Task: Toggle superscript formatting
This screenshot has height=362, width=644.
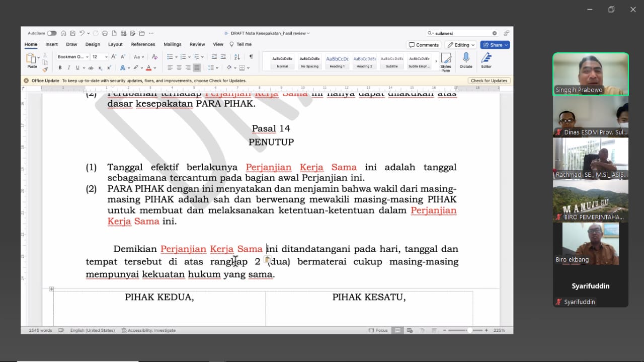Action: (x=109, y=67)
